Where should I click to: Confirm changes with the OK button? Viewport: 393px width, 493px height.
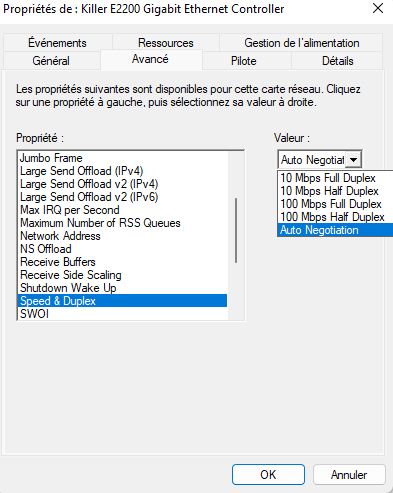point(268,475)
